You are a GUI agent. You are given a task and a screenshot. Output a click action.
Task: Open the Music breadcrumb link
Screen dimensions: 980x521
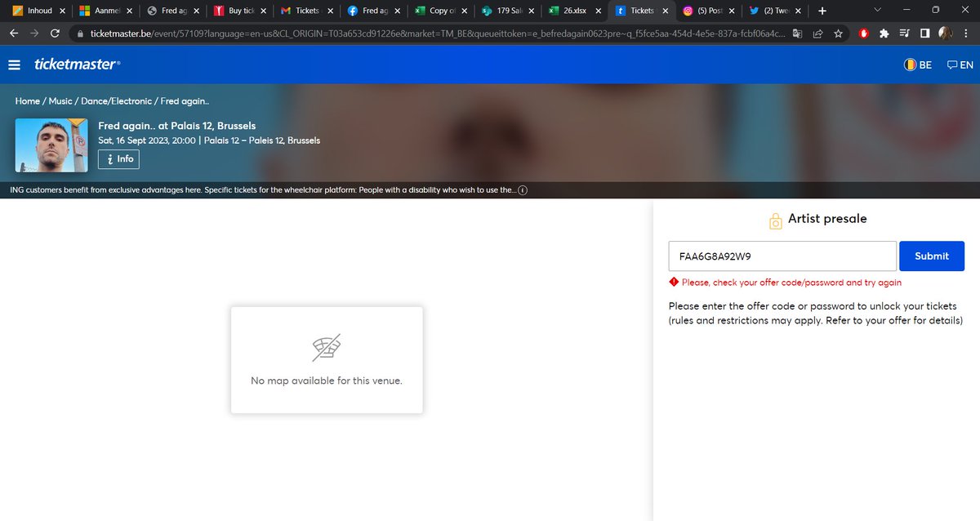coord(60,101)
